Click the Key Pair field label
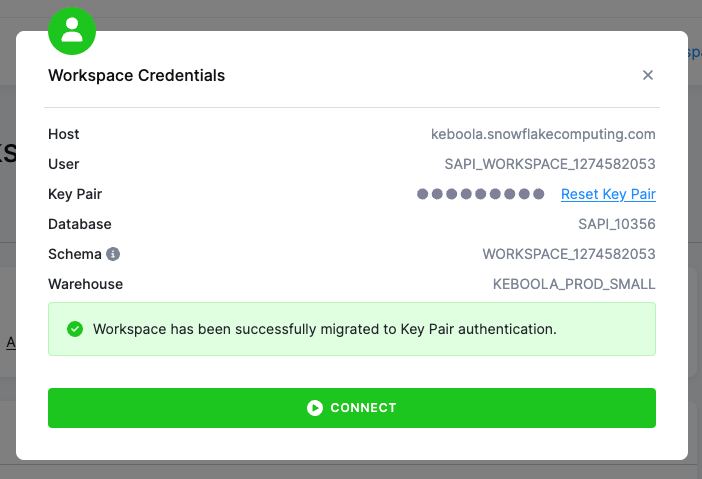 75,194
